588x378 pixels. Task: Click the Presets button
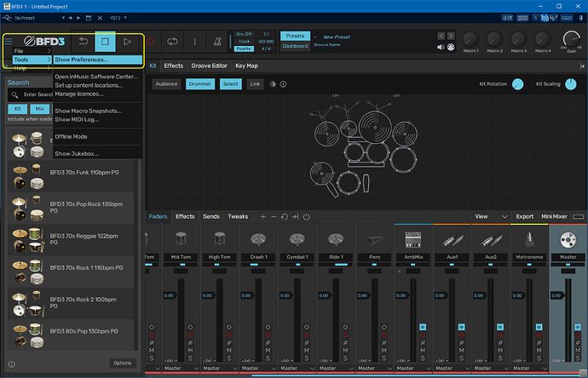tap(295, 36)
